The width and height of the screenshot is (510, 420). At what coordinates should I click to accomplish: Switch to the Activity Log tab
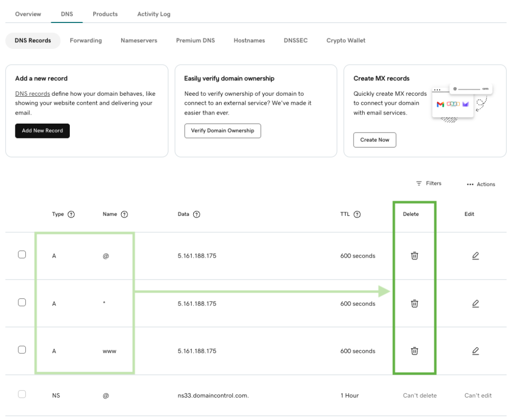153,14
